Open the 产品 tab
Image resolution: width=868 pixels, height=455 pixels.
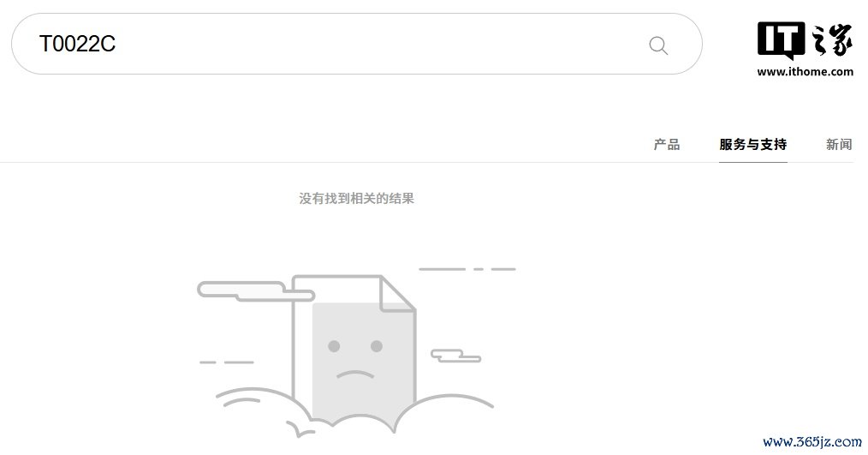(x=667, y=145)
